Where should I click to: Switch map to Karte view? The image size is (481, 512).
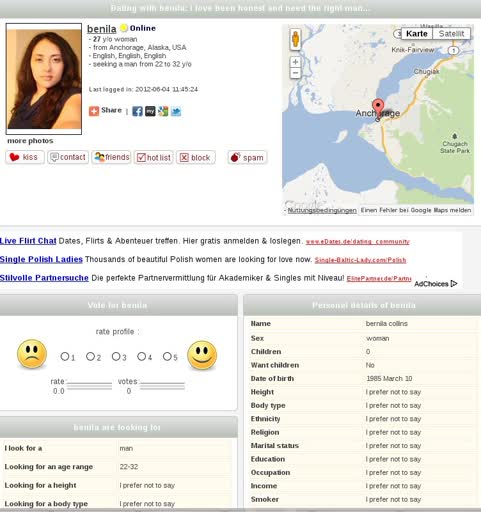pos(417,34)
